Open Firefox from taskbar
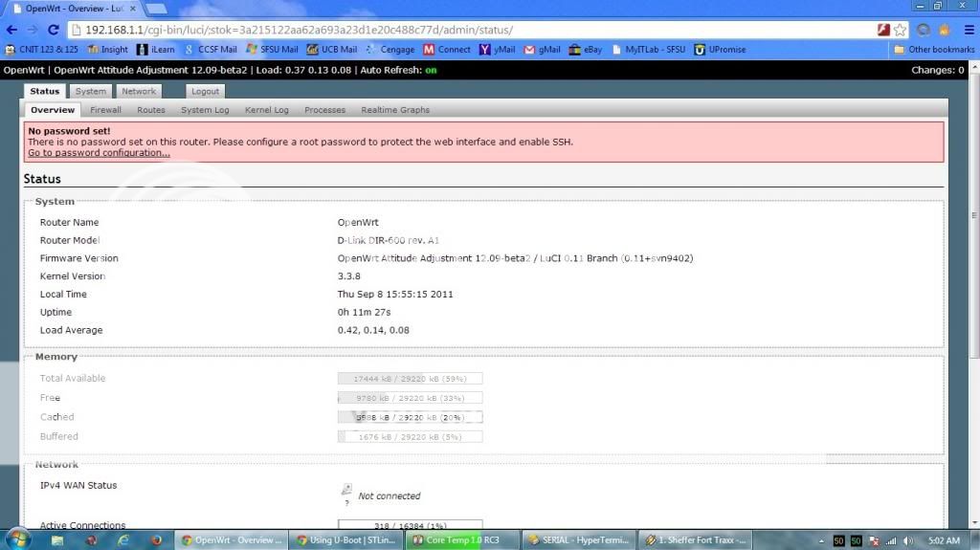Image resolution: width=980 pixels, height=550 pixels. [156, 540]
